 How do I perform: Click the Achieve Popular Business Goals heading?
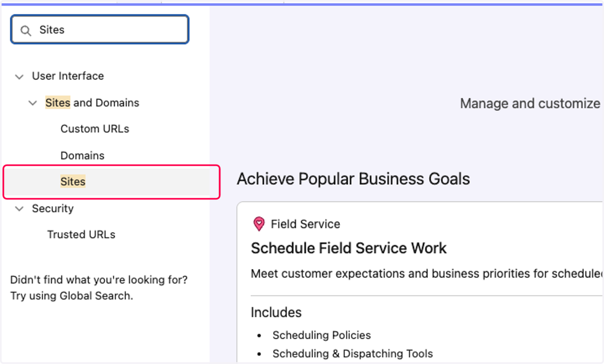[x=353, y=179]
